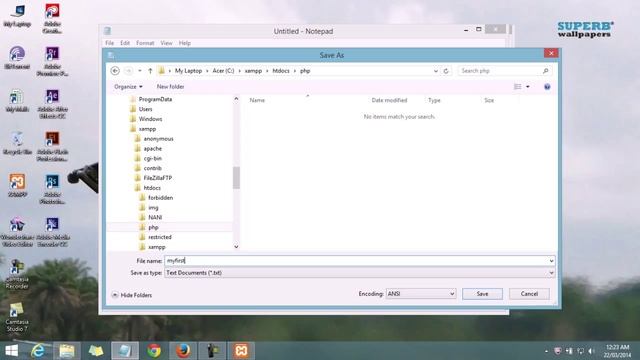Click the XAMPP desktop shortcut icon
The image size is (640, 360).
pyautogui.click(x=18, y=182)
